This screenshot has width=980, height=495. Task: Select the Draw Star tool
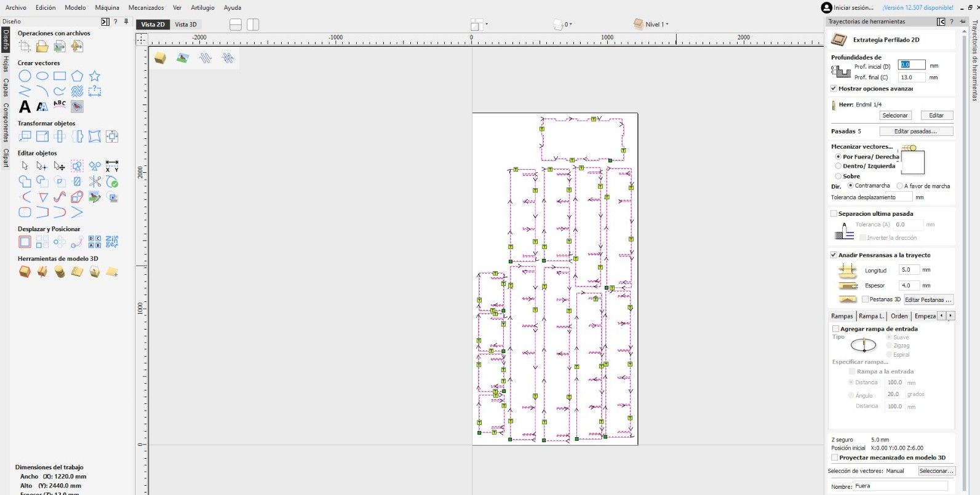point(94,76)
